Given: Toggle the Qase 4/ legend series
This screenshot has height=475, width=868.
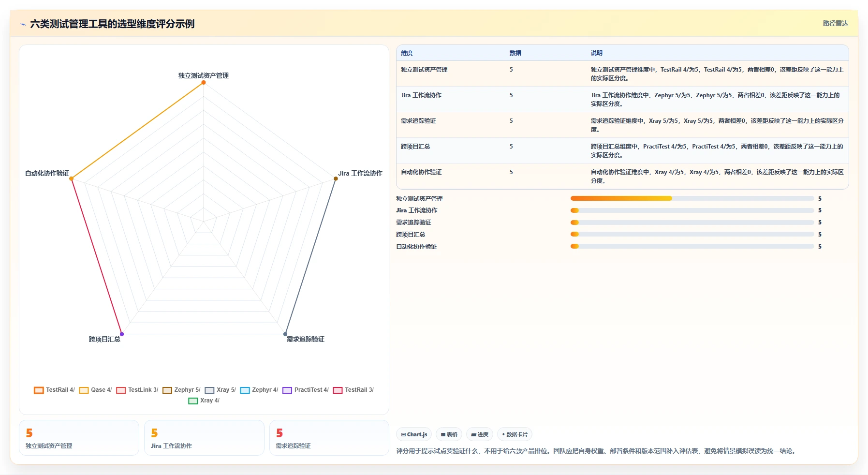Looking at the screenshot, I should (x=95, y=390).
